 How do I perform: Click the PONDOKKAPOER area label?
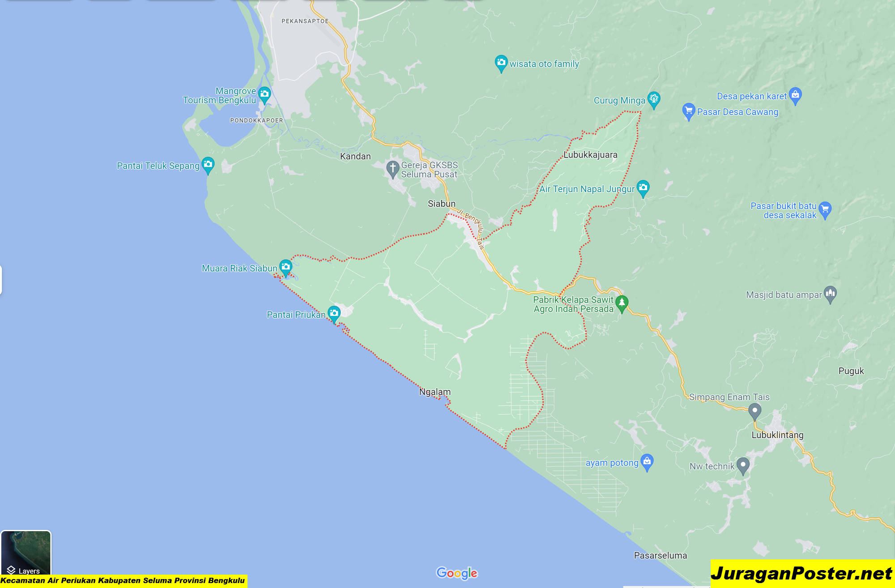tap(256, 120)
